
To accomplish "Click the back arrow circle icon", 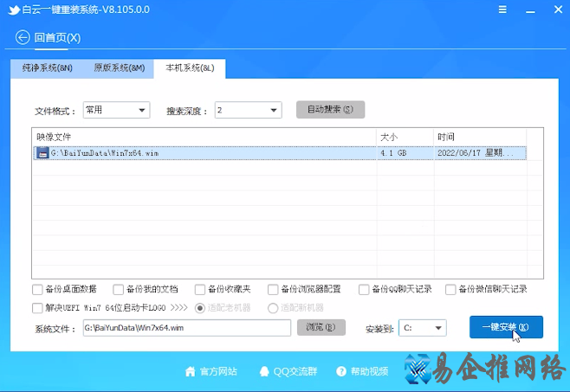I will coord(23,37).
